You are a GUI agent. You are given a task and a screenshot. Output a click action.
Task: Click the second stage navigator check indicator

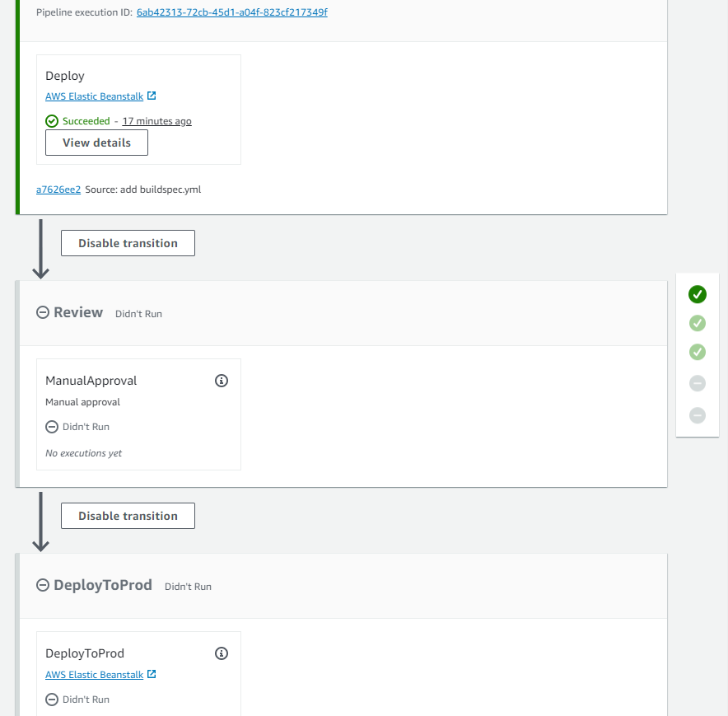coord(698,323)
